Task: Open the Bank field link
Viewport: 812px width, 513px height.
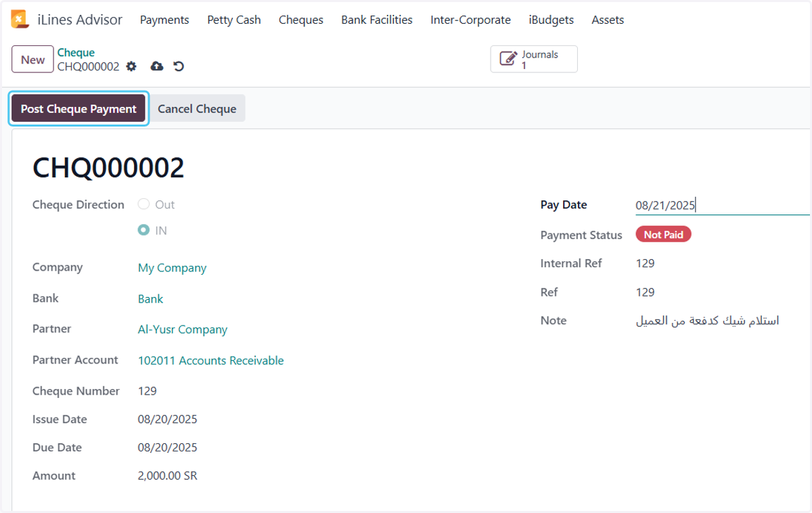Action: 150,299
